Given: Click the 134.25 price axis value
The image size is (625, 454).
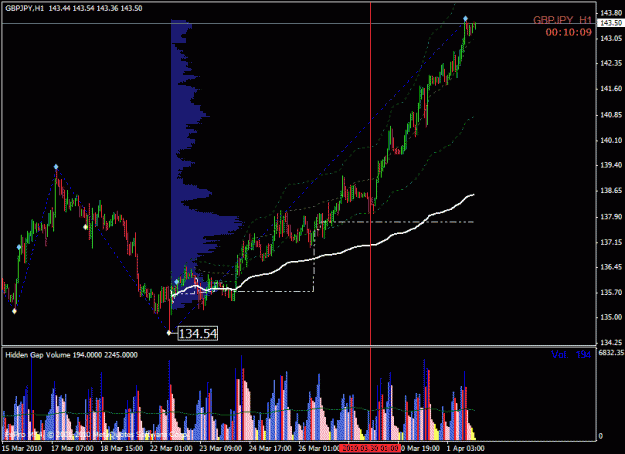Looking at the screenshot, I should [x=611, y=342].
